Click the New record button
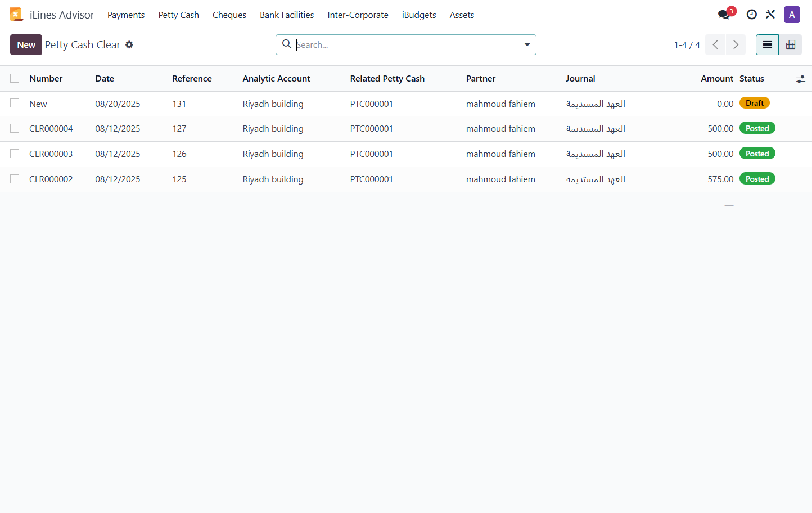This screenshot has height=513, width=812. 26,44
